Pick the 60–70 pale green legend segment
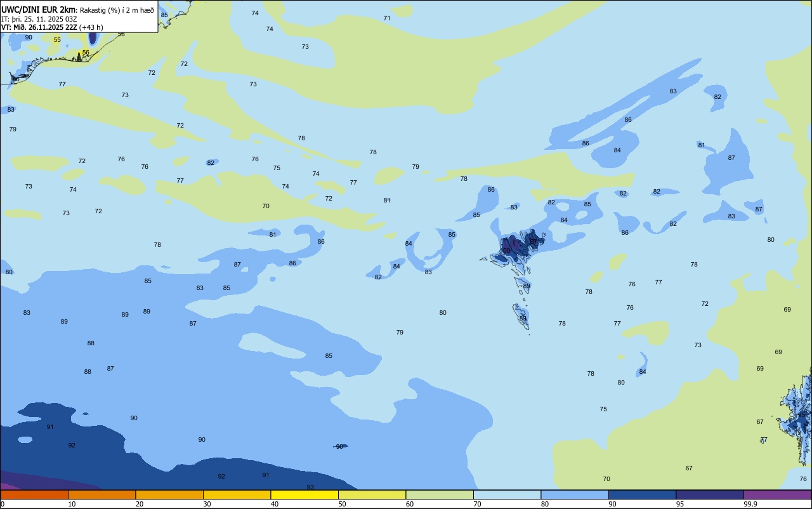The height and width of the screenshot is (509, 812). point(440,494)
